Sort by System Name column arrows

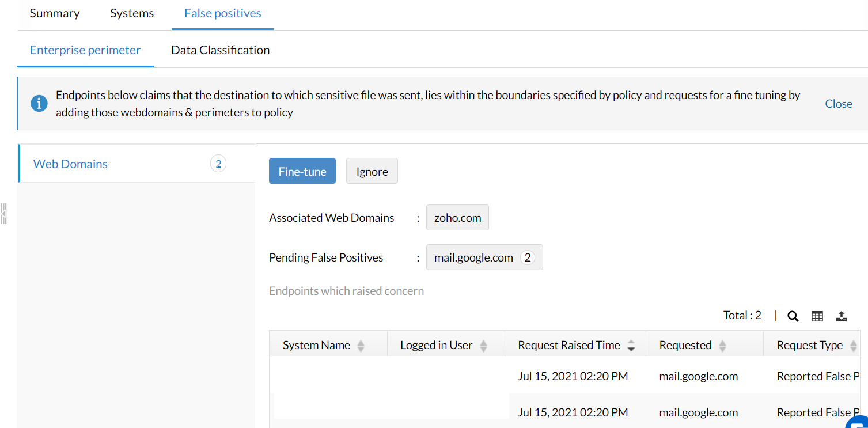[361, 346]
